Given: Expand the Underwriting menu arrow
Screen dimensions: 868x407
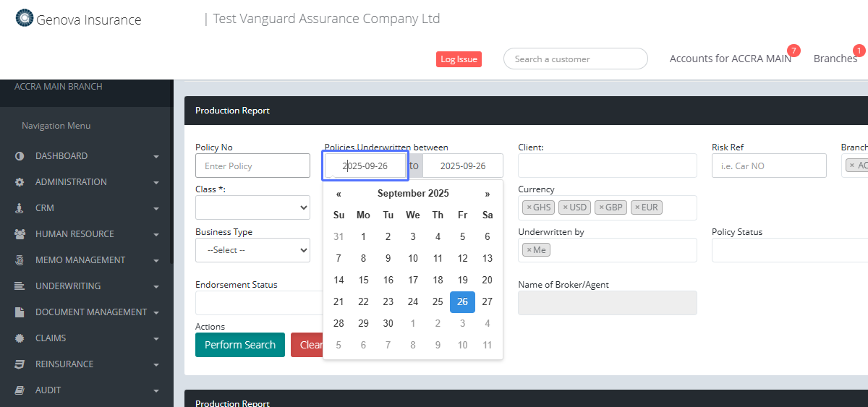Looking at the screenshot, I should (x=156, y=287).
